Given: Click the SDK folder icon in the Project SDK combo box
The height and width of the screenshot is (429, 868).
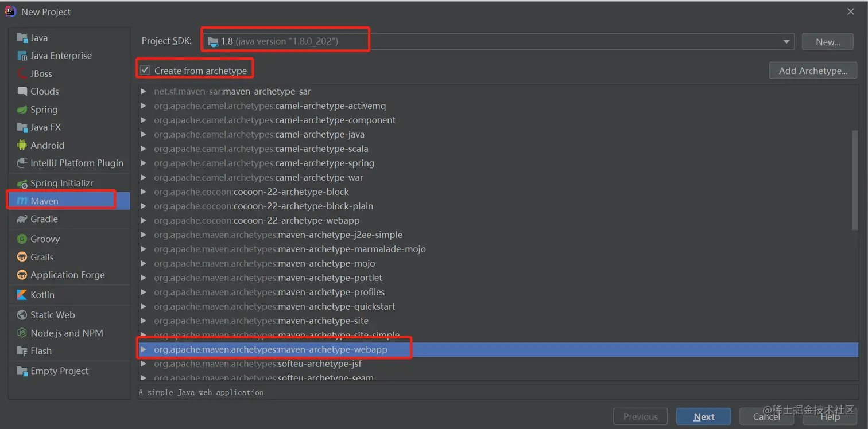Looking at the screenshot, I should point(213,41).
